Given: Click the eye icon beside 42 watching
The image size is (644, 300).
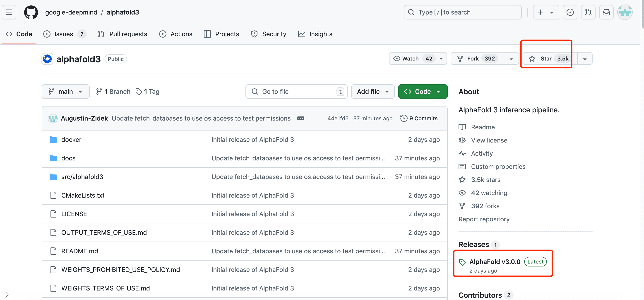Looking at the screenshot, I should [462, 193].
